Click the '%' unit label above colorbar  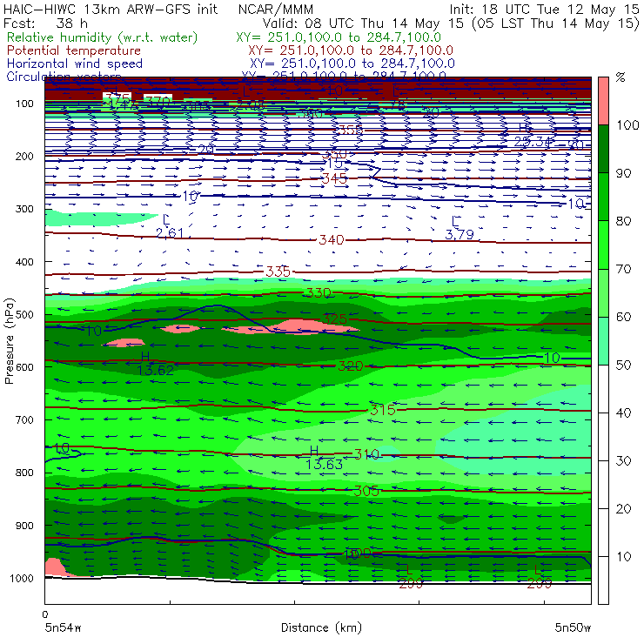[621, 77]
